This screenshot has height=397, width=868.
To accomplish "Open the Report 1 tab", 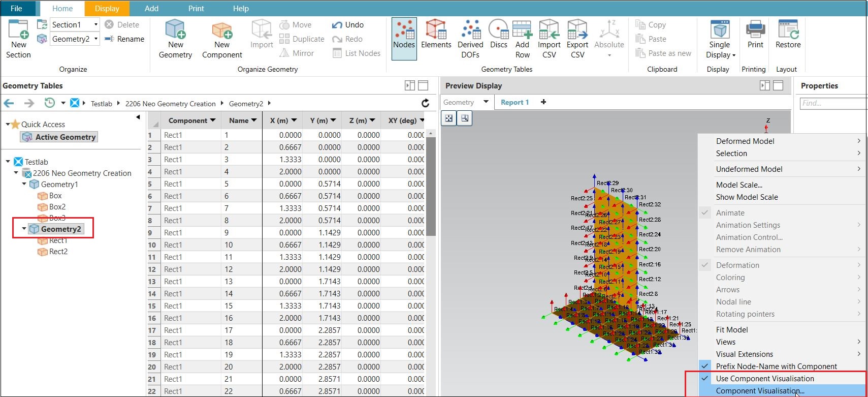I will 515,102.
